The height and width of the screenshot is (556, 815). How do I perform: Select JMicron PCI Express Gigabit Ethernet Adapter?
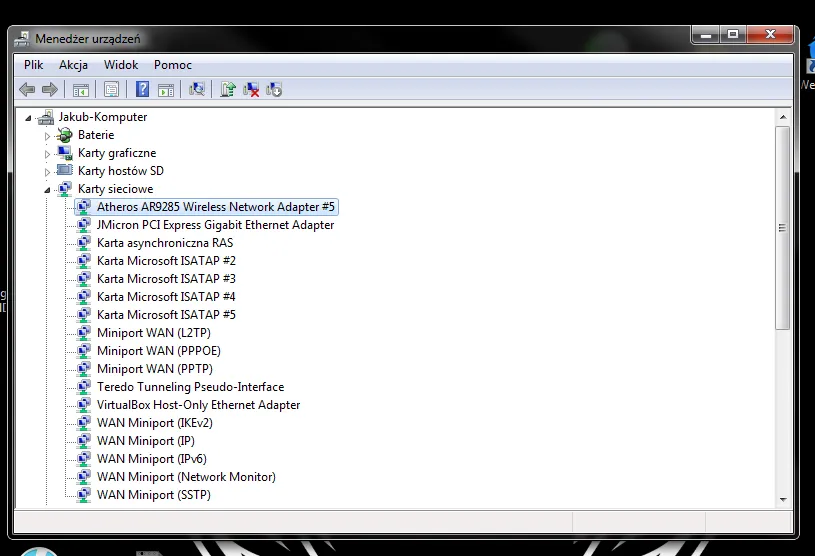point(215,225)
